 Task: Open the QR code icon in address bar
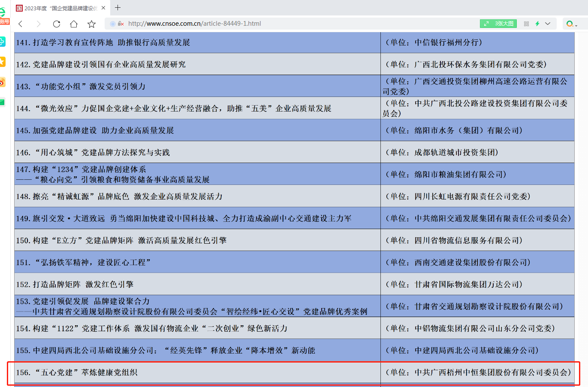[x=526, y=24]
